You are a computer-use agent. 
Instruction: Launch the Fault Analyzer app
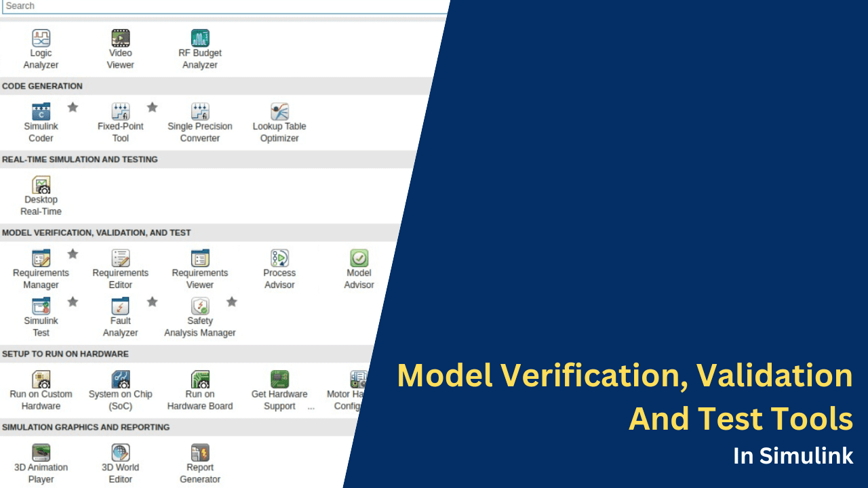click(121, 317)
